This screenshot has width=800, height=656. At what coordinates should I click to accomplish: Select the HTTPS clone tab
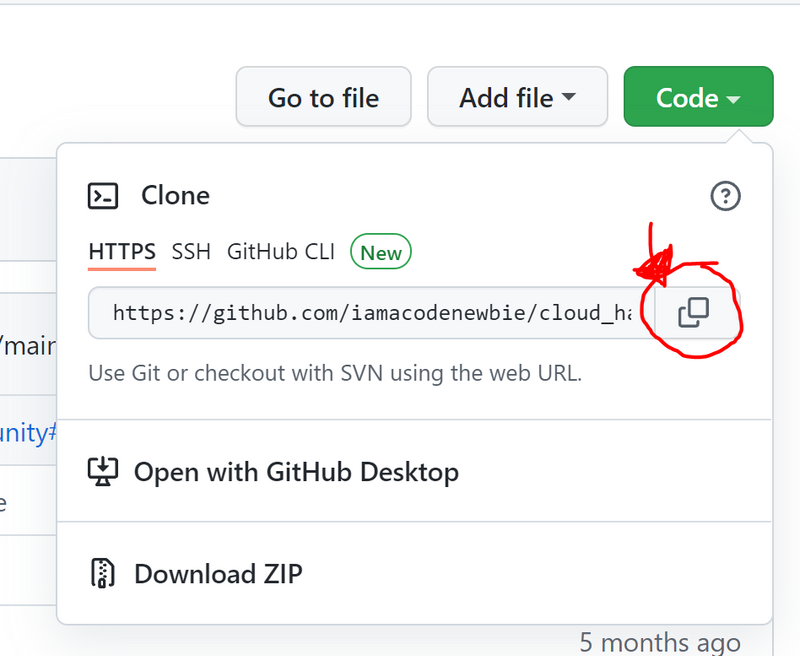[122, 252]
